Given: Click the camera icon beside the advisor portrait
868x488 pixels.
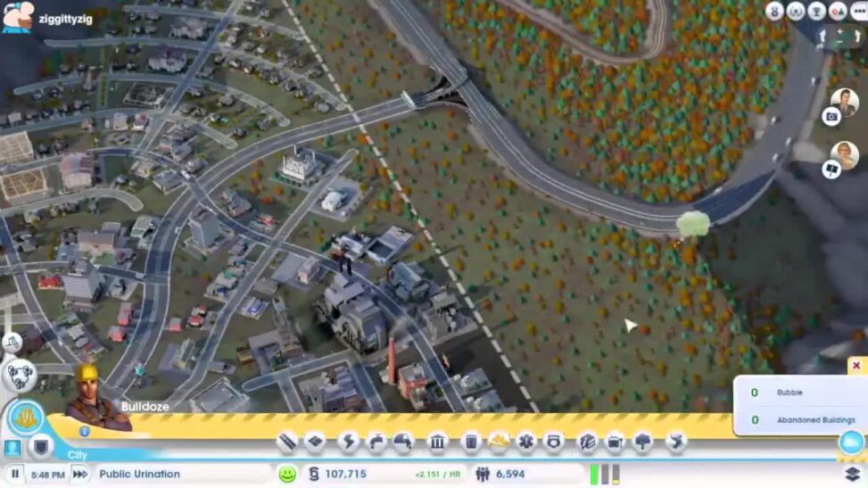Looking at the screenshot, I should click(831, 116).
